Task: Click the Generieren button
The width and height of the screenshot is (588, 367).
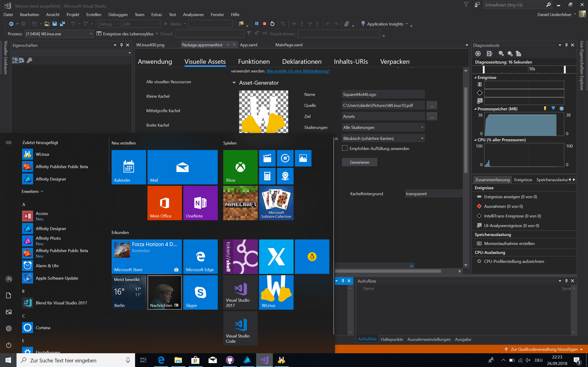Action: pyautogui.click(x=359, y=162)
